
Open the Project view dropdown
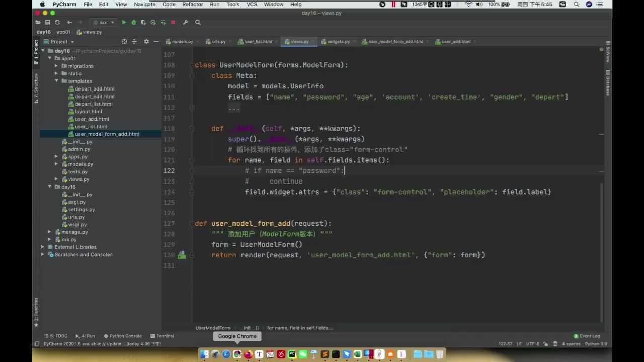(59, 42)
